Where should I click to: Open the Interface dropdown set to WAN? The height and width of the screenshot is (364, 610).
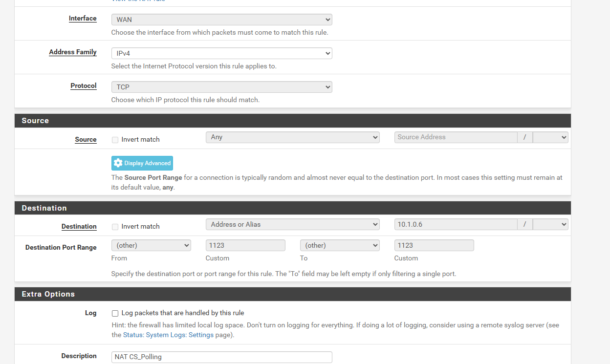pos(221,20)
